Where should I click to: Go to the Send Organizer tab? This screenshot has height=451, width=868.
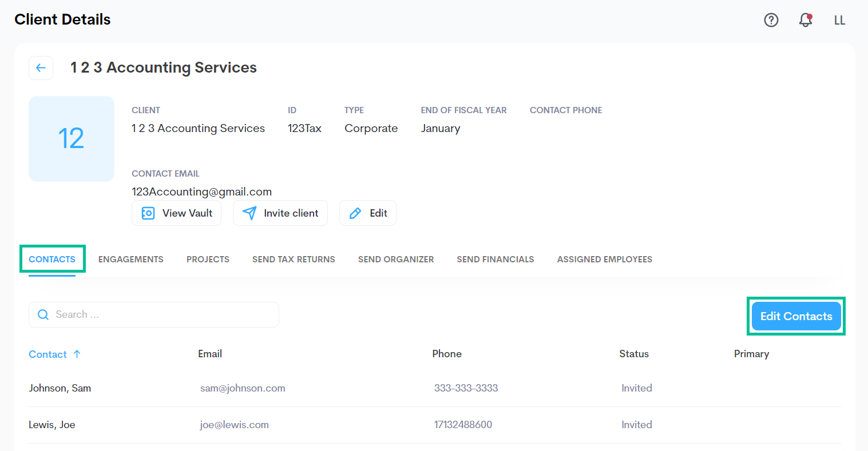tap(395, 260)
